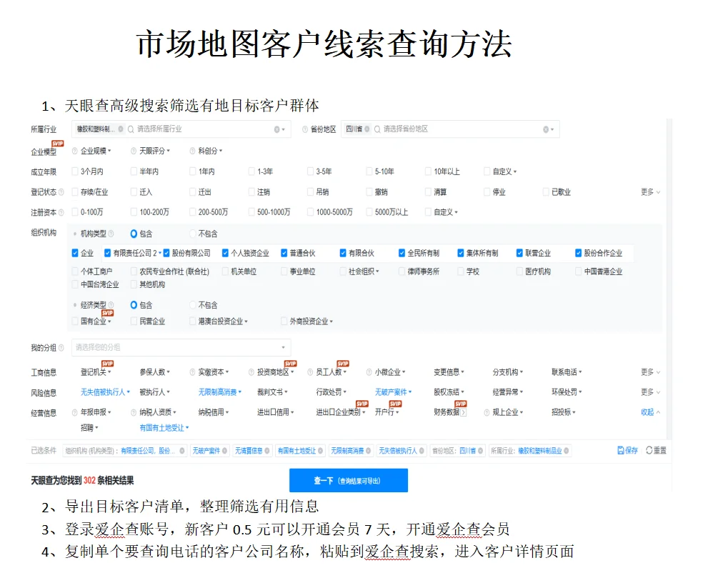Open help icon beside 实缴资本
This screenshot has height=568, width=728.
click(193, 372)
